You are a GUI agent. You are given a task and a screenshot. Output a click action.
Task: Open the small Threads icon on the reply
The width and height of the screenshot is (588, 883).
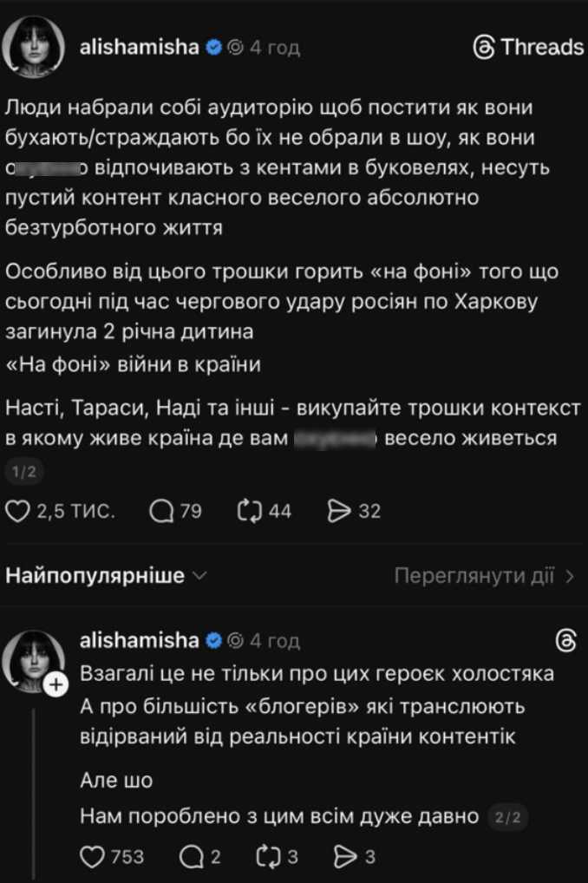[565, 640]
